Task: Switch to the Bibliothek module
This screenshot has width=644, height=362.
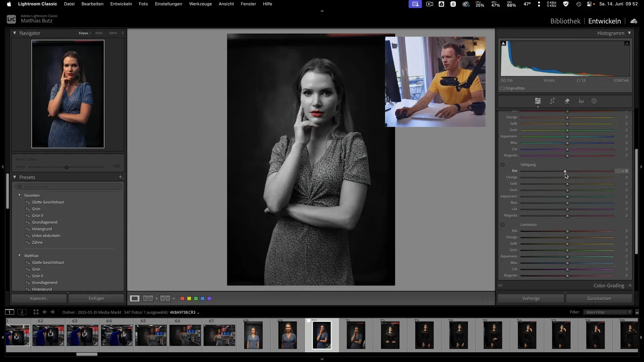Action: (x=565, y=21)
